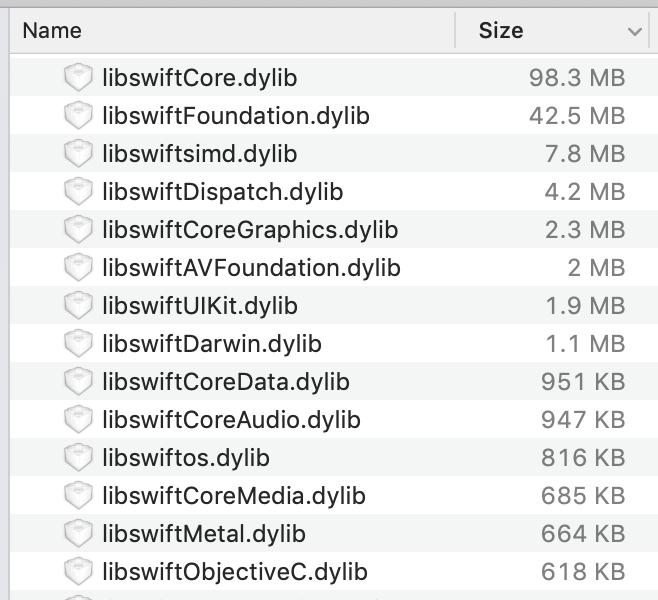
Task: Click the 685 KB size value
Action: point(583,496)
